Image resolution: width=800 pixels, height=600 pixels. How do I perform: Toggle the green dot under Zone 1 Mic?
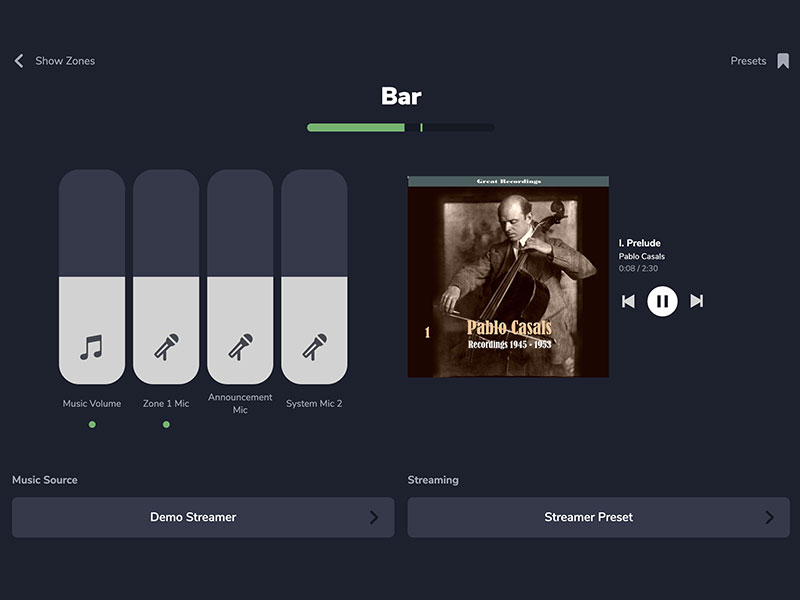coord(166,424)
